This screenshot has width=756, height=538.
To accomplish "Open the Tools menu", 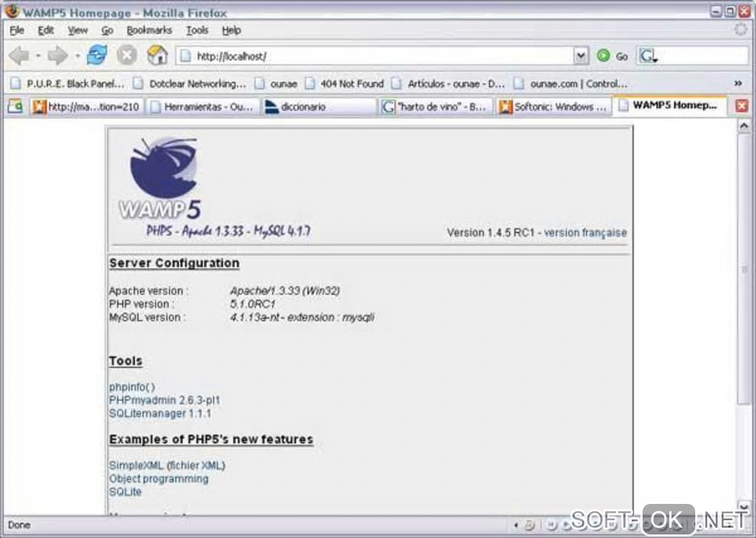I will [197, 30].
